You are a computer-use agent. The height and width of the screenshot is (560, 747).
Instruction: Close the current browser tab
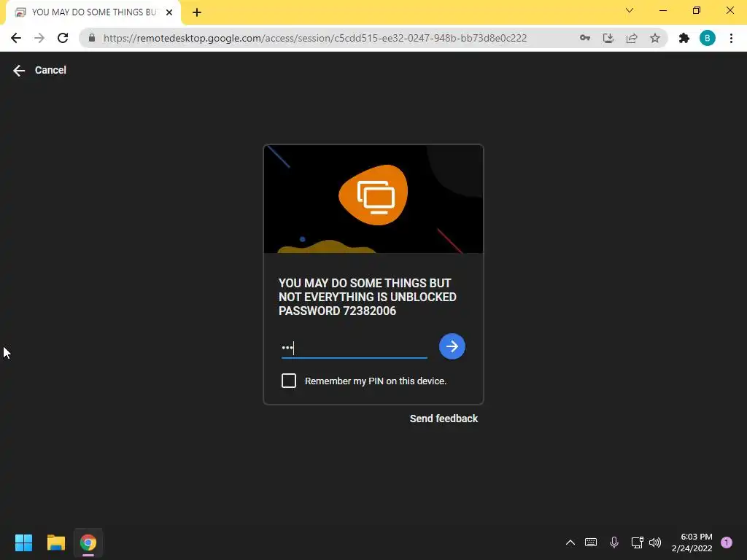coord(169,12)
